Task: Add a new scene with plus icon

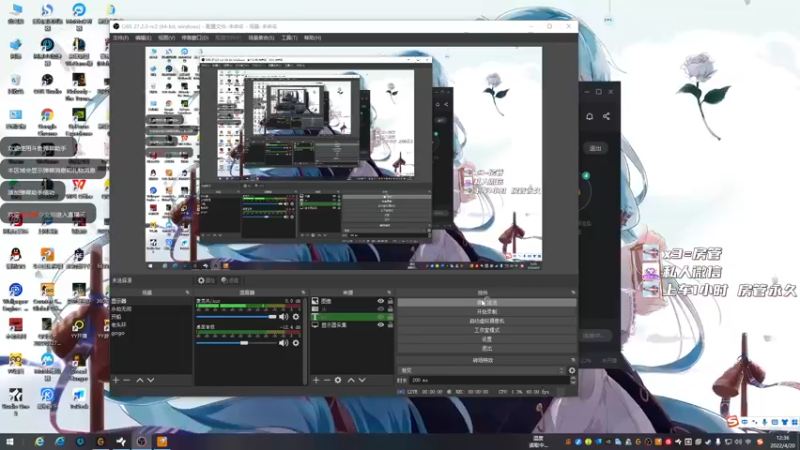Action: coord(116,380)
